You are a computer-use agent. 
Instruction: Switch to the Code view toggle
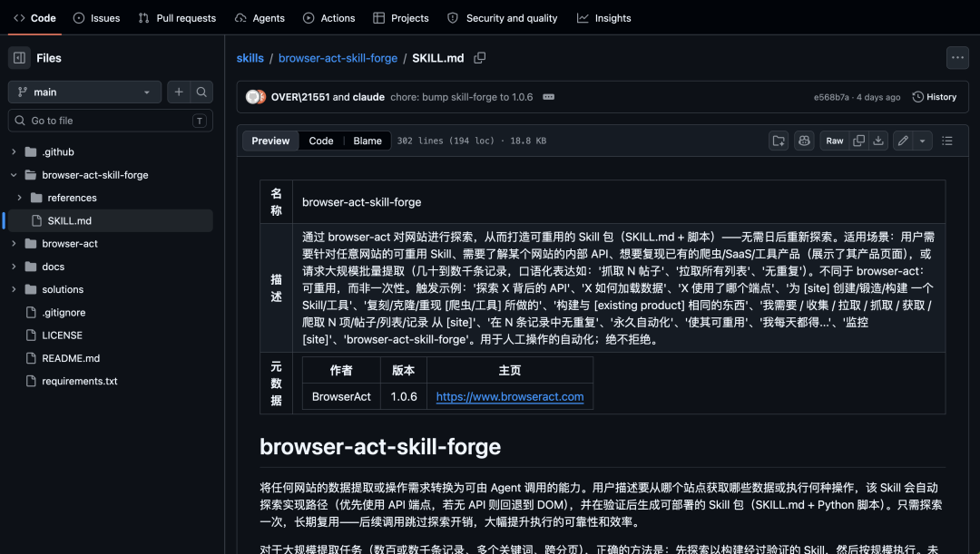[x=320, y=141]
